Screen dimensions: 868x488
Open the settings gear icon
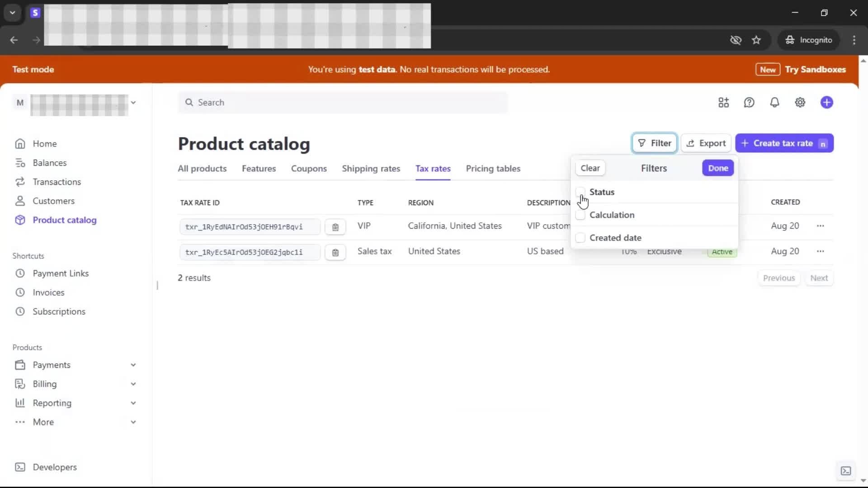click(800, 103)
